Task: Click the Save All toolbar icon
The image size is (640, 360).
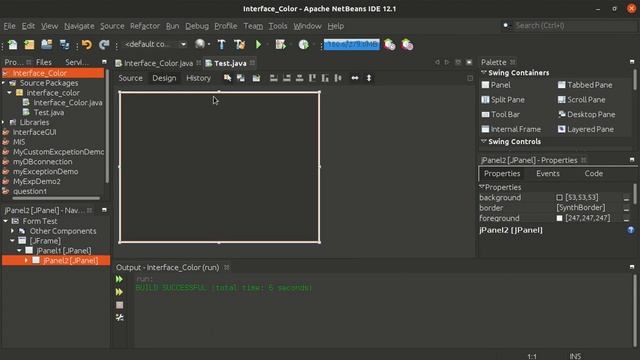Action: coord(64,44)
